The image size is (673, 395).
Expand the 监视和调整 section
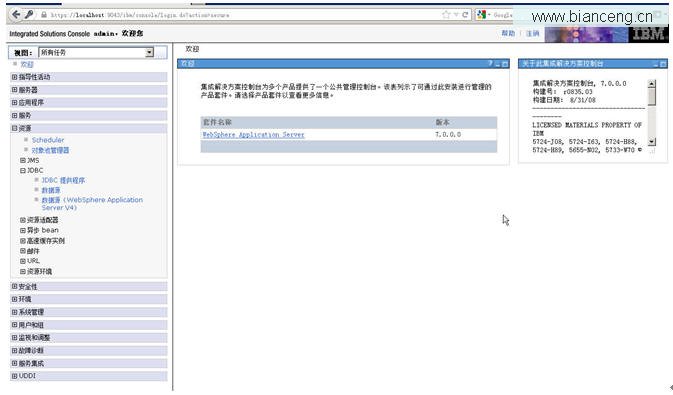(x=15, y=338)
